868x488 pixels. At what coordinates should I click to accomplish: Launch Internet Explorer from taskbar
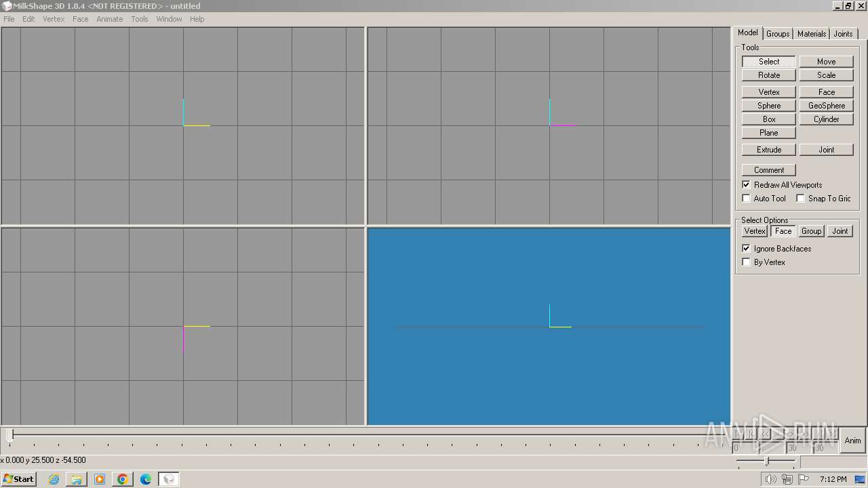[54, 479]
